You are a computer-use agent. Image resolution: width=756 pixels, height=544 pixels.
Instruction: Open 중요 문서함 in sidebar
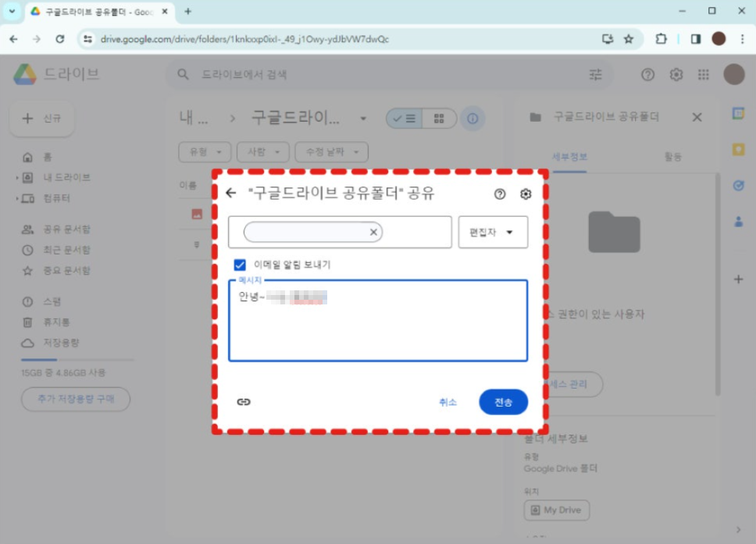pyautogui.click(x=56, y=271)
